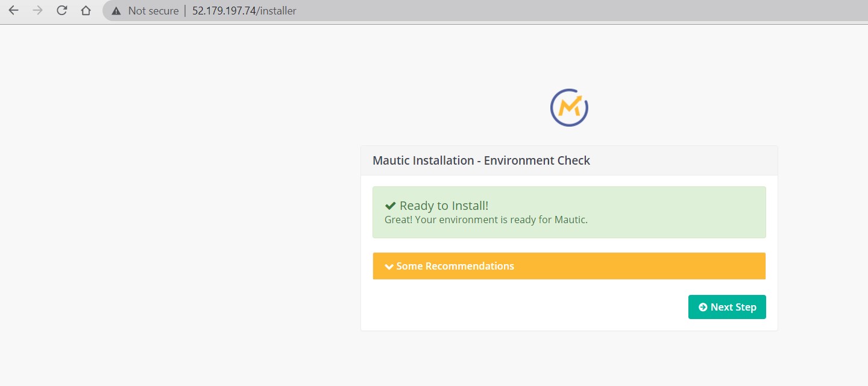Click the browser forward arrow
This screenshot has height=386, width=868.
[x=37, y=11]
